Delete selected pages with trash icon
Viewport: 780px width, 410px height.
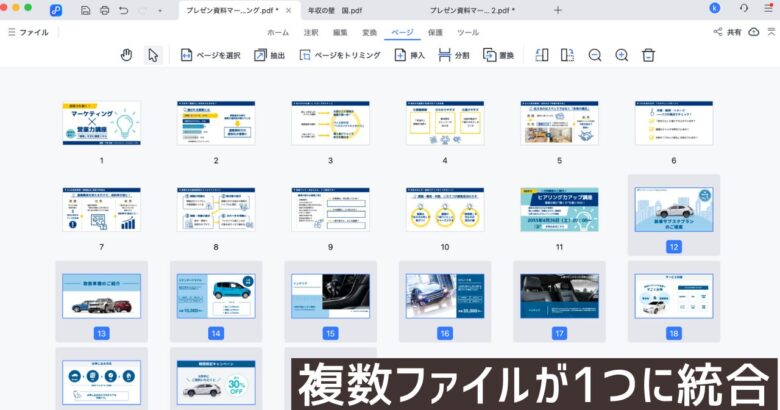point(649,55)
